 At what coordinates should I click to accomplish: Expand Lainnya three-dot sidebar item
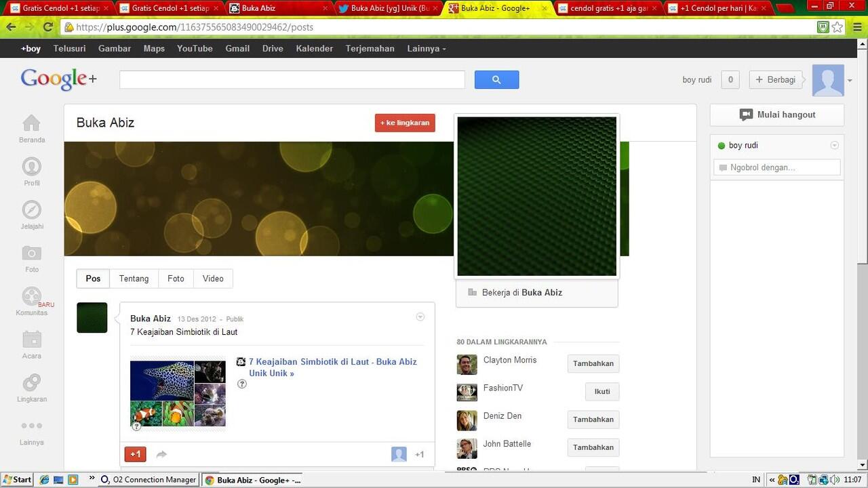[32, 431]
